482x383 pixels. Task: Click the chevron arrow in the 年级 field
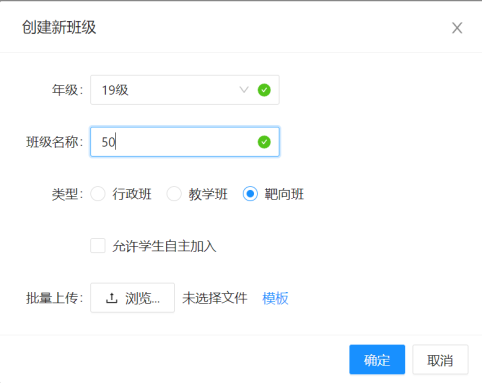point(244,90)
